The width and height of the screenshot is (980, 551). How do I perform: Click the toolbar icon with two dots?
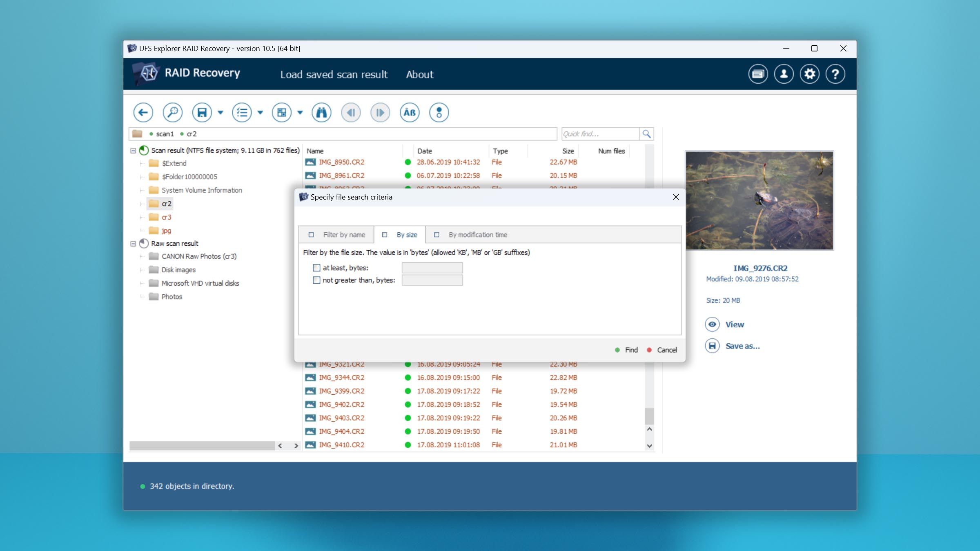click(x=439, y=112)
